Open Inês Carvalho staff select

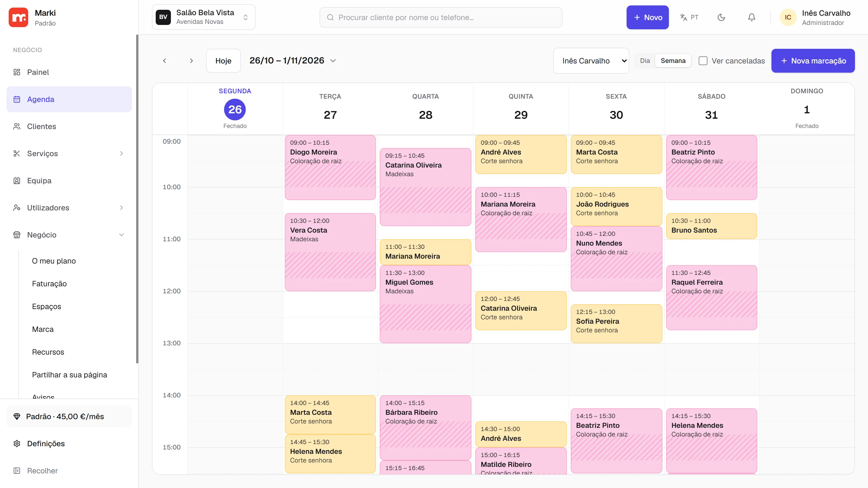(591, 61)
